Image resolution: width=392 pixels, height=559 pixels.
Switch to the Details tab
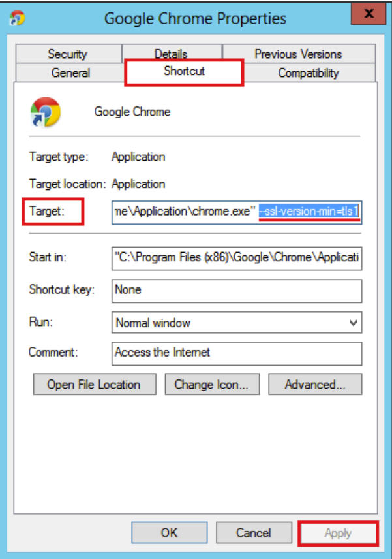pos(172,53)
